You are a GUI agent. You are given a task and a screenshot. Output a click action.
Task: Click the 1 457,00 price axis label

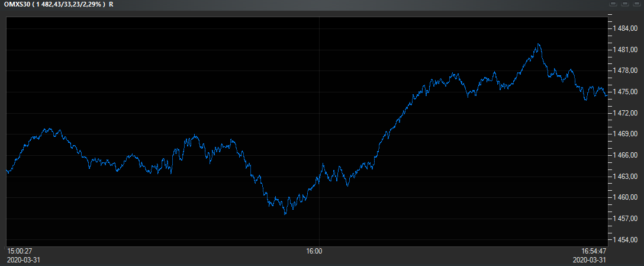coord(627,219)
